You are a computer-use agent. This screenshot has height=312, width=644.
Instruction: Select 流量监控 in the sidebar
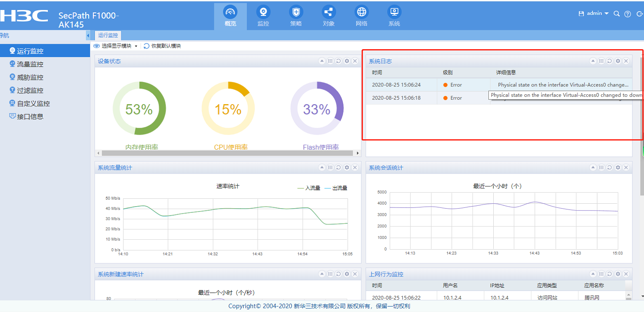click(45, 64)
